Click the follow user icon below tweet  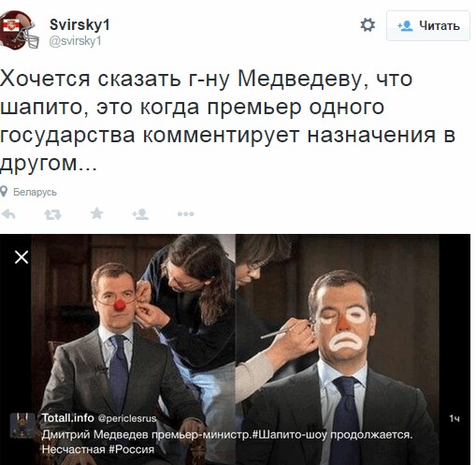pyautogui.click(x=140, y=214)
